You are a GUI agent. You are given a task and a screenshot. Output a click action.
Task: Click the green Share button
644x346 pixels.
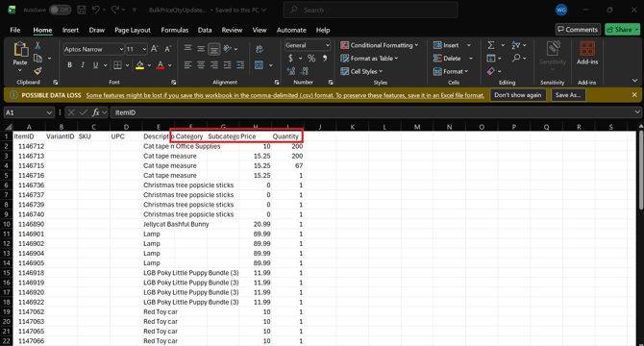pyautogui.click(x=622, y=30)
